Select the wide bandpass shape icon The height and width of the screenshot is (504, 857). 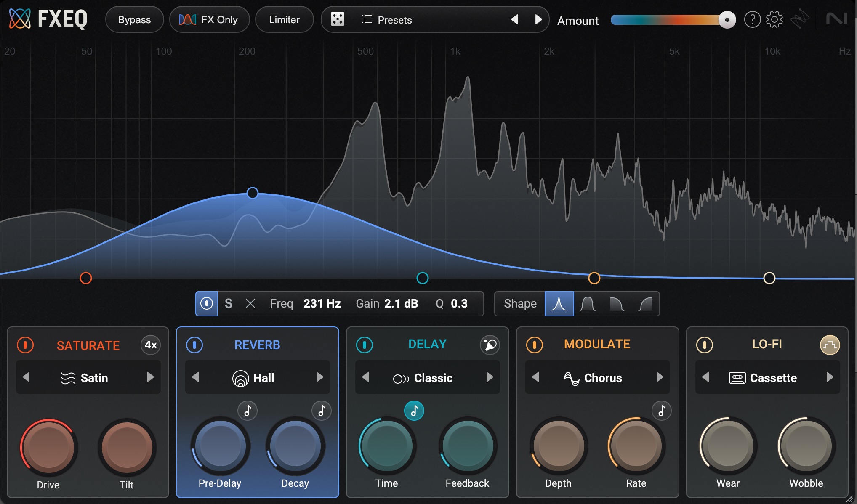click(588, 304)
